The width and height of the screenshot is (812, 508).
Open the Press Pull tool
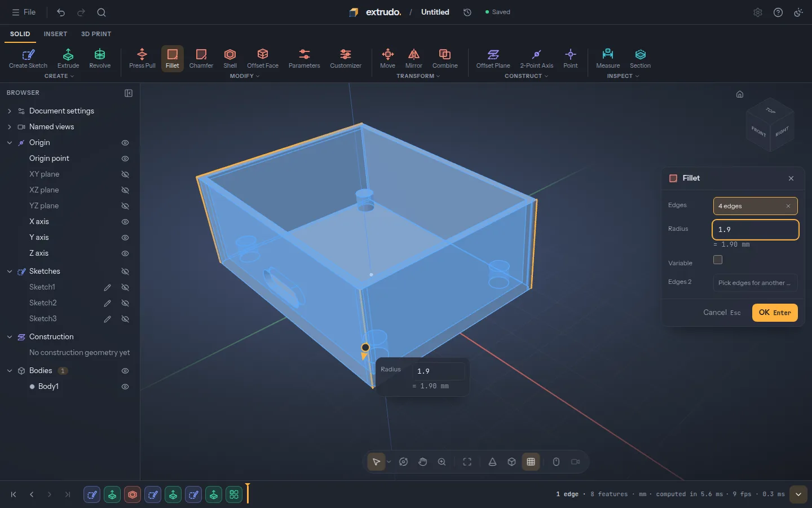click(142, 59)
